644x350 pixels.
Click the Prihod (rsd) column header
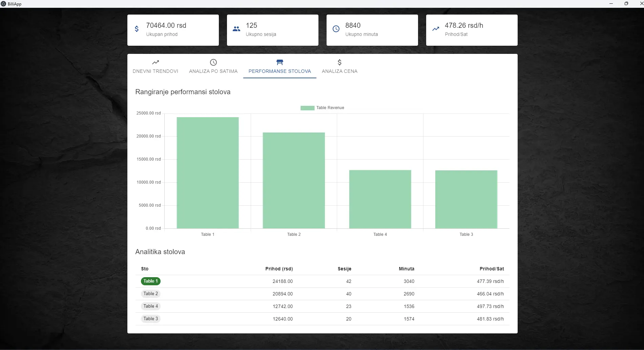click(x=279, y=269)
